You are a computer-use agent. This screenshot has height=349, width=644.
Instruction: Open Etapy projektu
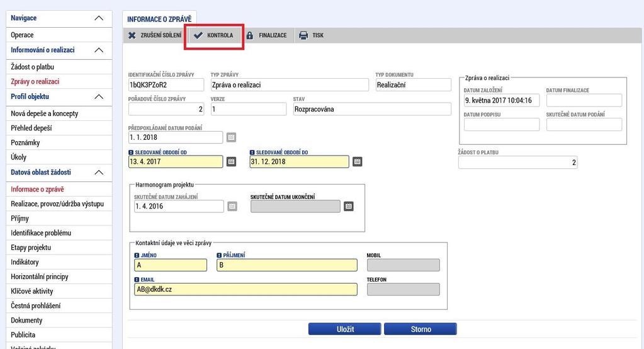[x=59, y=248]
